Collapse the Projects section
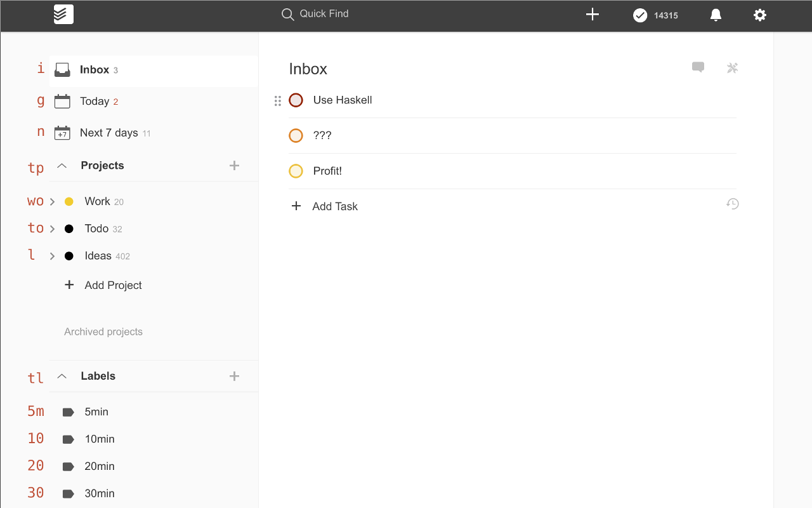812x508 pixels. coord(62,165)
